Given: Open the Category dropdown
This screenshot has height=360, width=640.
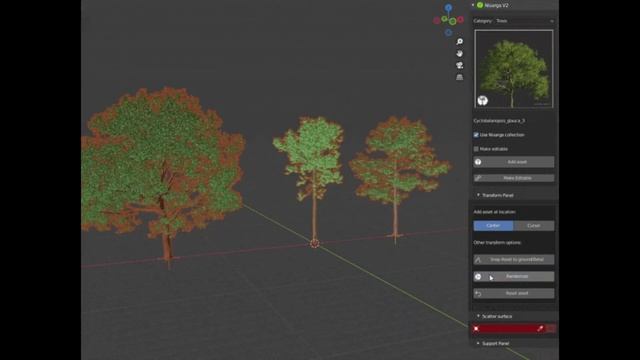Looking at the screenshot, I should (x=524, y=21).
